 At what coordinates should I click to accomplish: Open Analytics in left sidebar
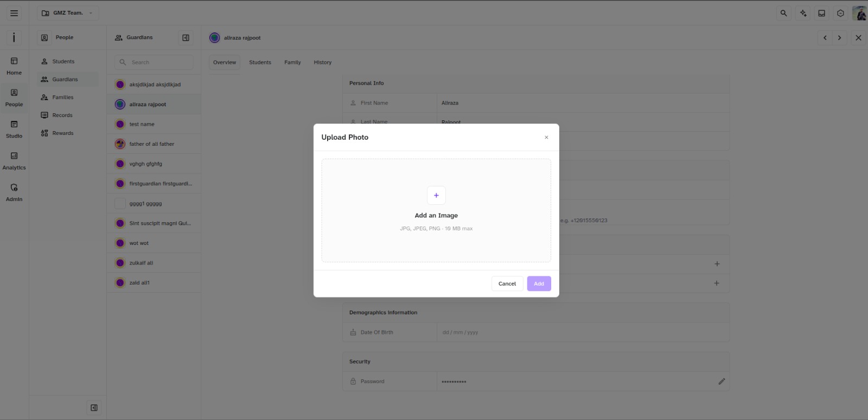[x=14, y=161]
